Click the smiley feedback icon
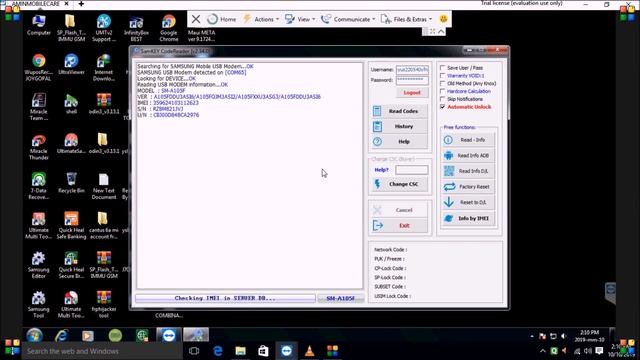Viewport: 640px width, 360px height. coord(443,19)
